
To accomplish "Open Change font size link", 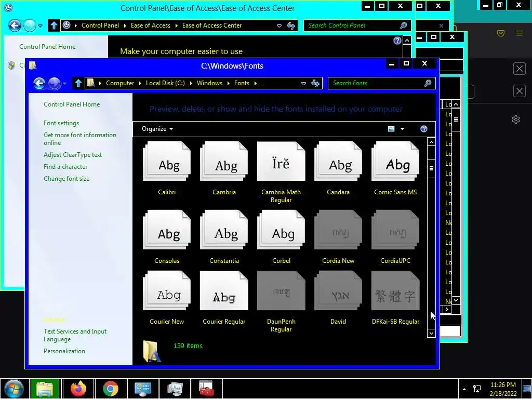I will coord(66,179).
